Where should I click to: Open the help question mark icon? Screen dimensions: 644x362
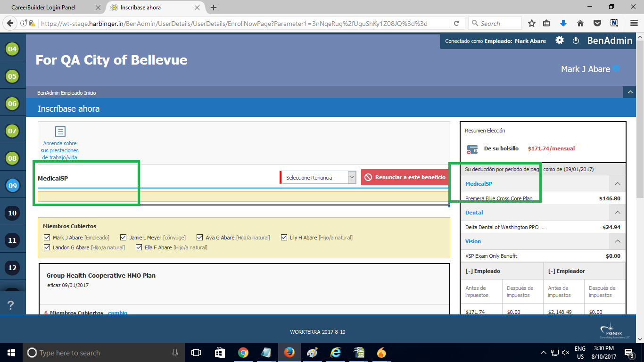point(11,305)
